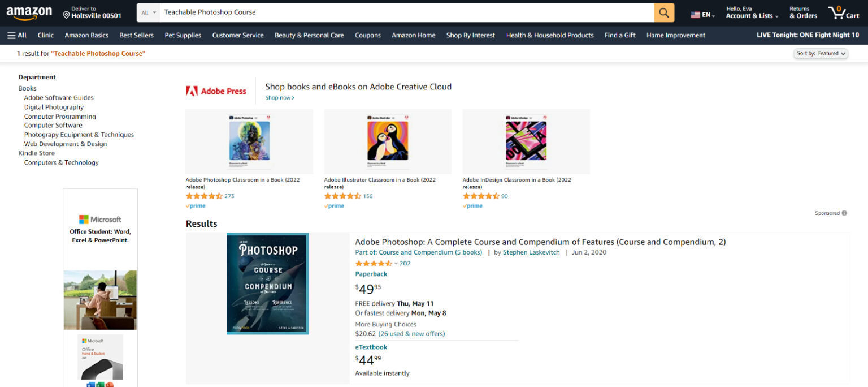Open the Sort by Featured dropdown

821,53
